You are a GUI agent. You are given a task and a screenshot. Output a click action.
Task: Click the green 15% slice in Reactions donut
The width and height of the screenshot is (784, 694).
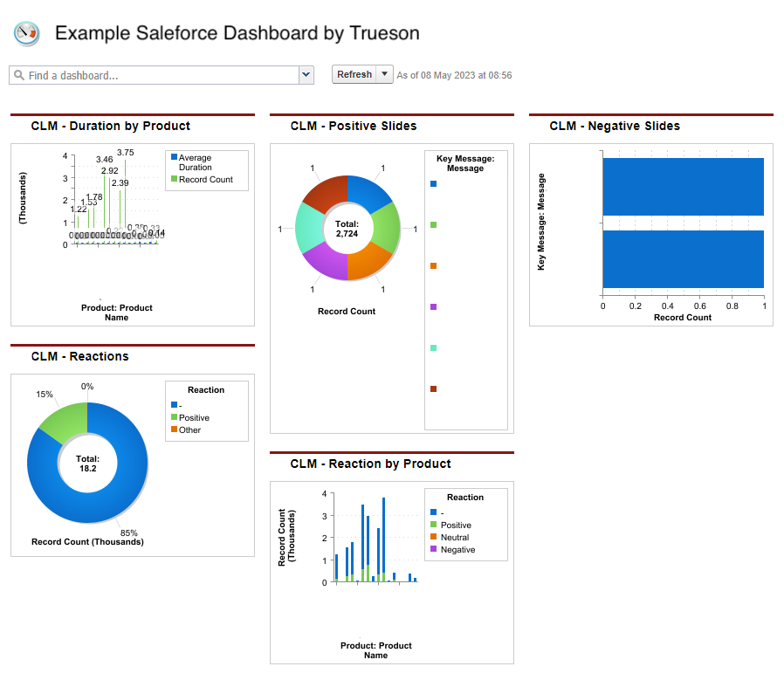(x=68, y=421)
